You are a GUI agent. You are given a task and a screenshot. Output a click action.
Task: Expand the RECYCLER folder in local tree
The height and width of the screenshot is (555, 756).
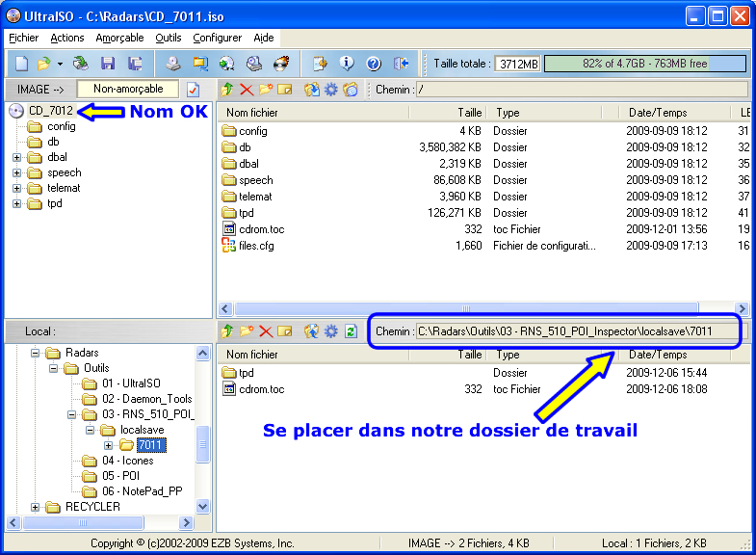point(36,507)
